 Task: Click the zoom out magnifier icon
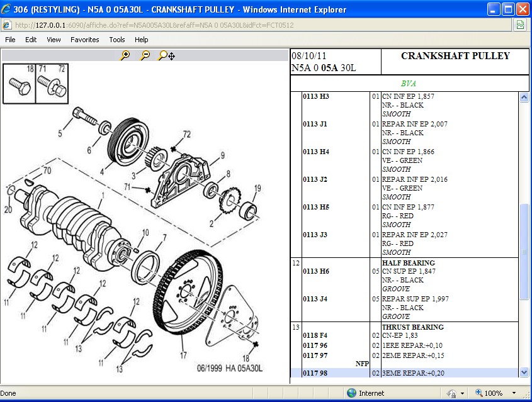pyautogui.click(x=145, y=55)
